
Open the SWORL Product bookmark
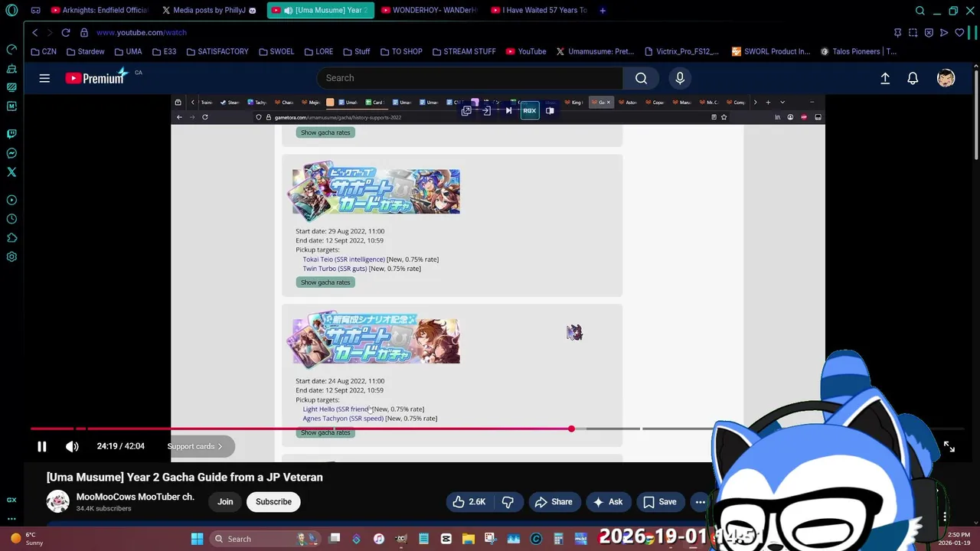pyautogui.click(x=771, y=52)
